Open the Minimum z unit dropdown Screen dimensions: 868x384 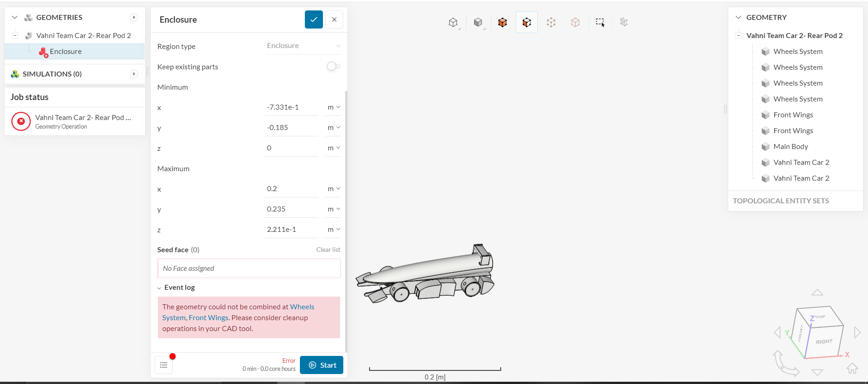[x=334, y=148]
